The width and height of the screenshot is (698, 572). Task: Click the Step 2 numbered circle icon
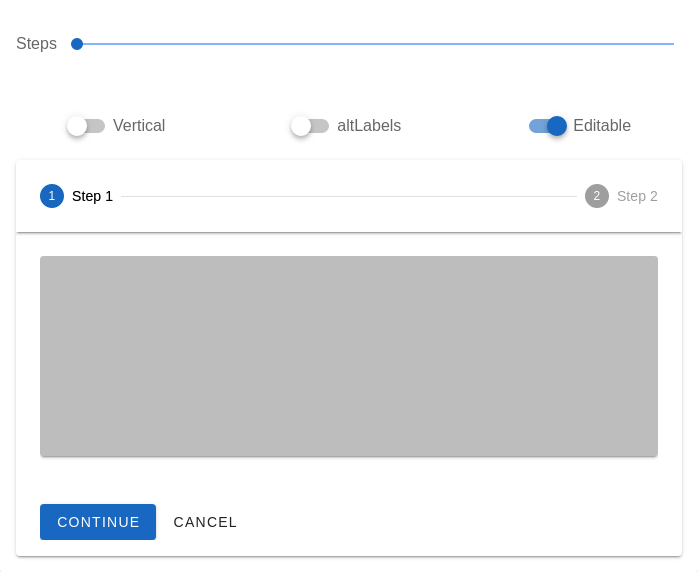point(597,196)
